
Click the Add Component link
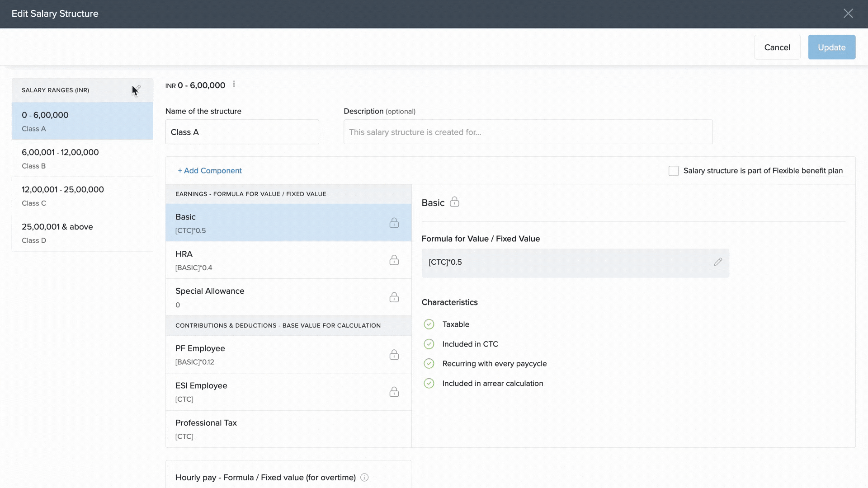[x=210, y=171]
